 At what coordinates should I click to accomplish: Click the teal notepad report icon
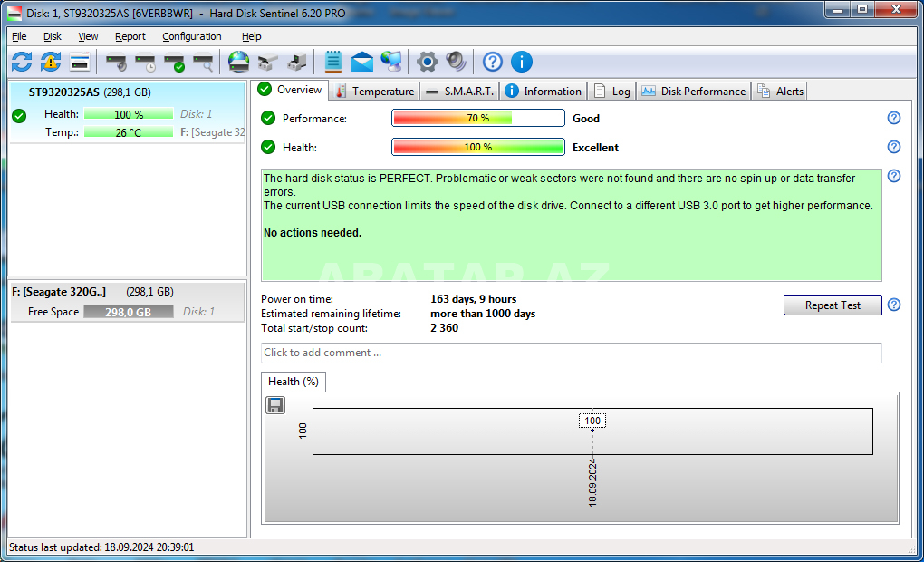pyautogui.click(x=333, y=62)
